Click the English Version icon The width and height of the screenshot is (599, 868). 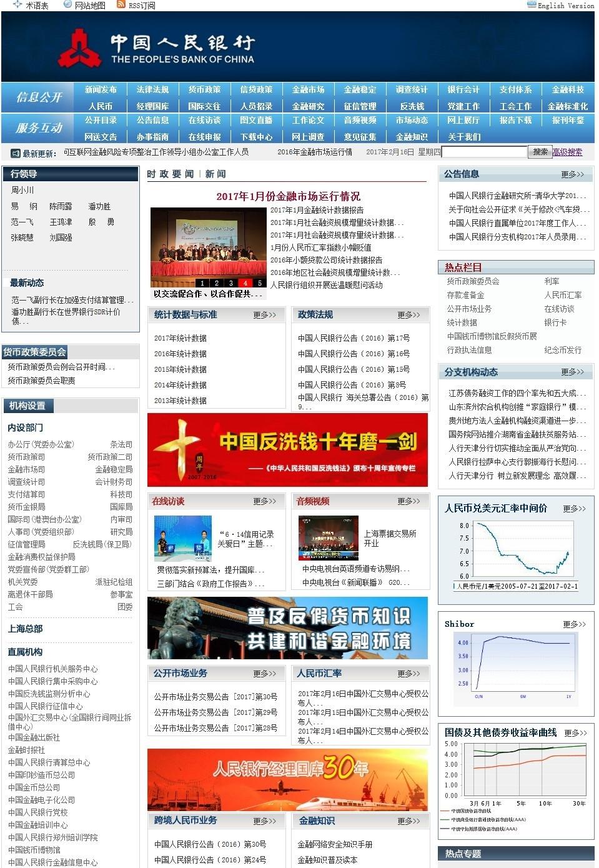point(532,4)
